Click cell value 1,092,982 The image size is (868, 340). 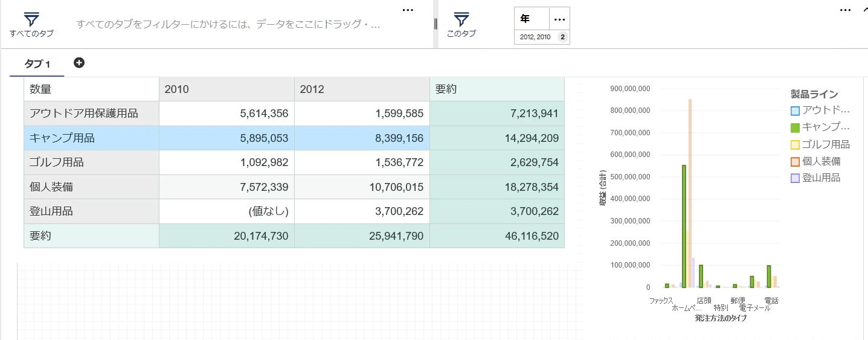coord(227,162)
